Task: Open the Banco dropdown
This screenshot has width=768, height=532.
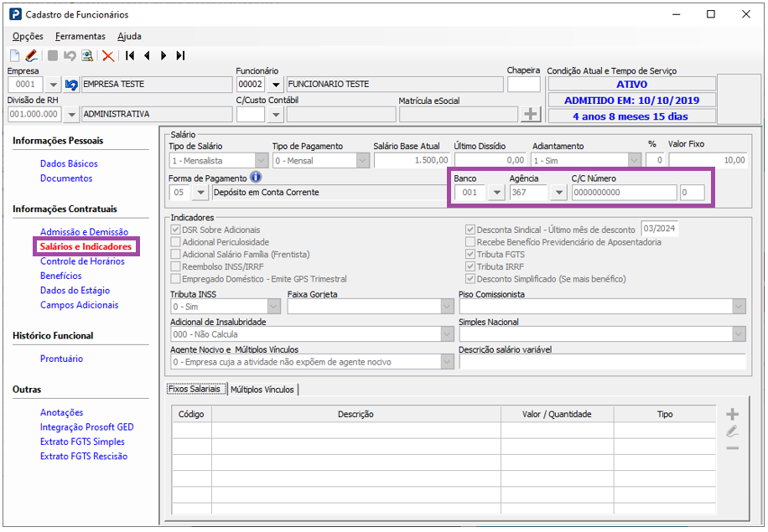Action: [496, 194]
